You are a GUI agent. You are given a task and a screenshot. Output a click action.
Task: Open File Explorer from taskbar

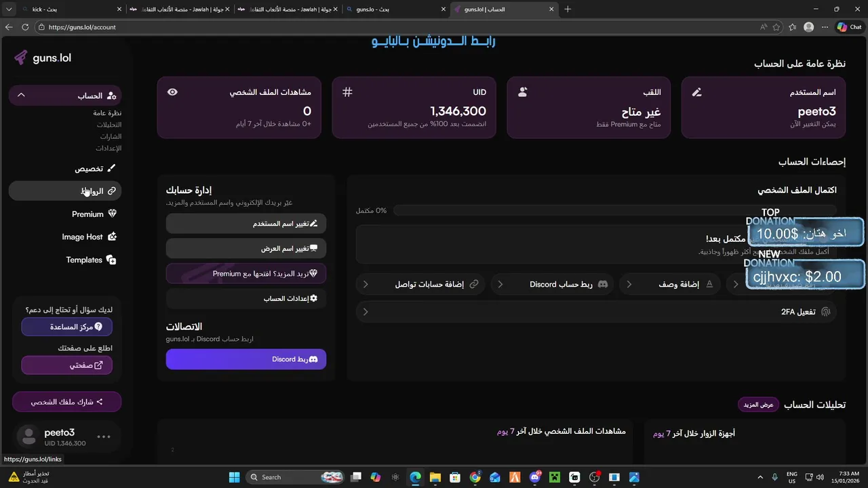click(435, 477)
